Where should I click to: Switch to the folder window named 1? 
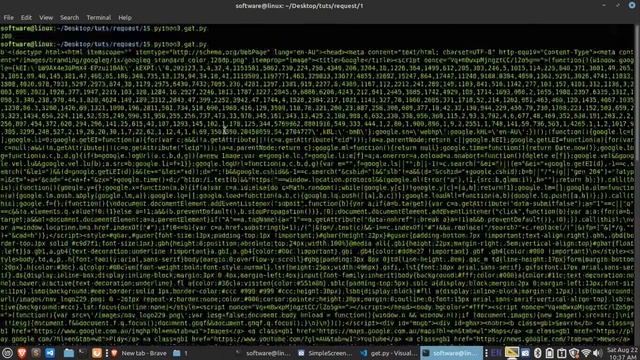pos(180,353)
